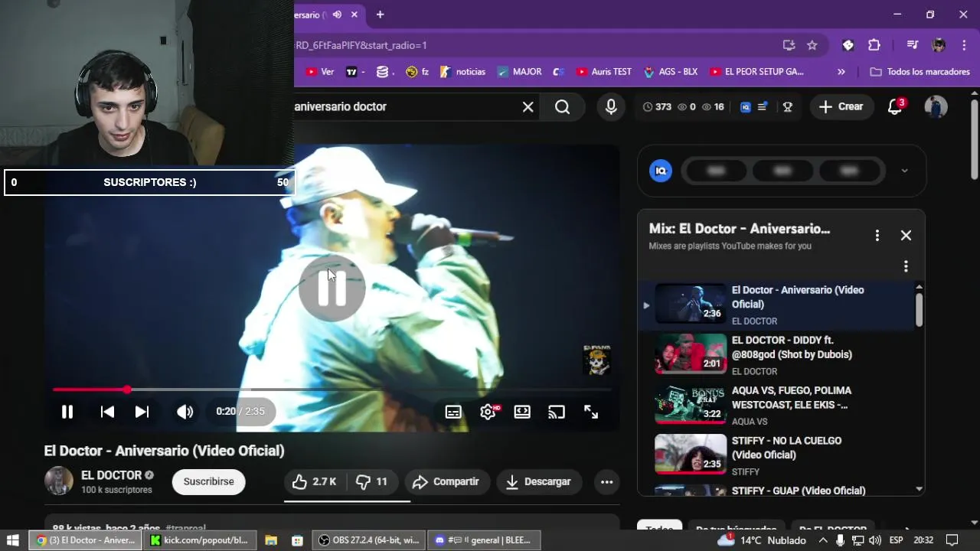Seek on the red video progress bar
Image resolution: width=980 pixels, height=551 pixels.
[332, 390]
